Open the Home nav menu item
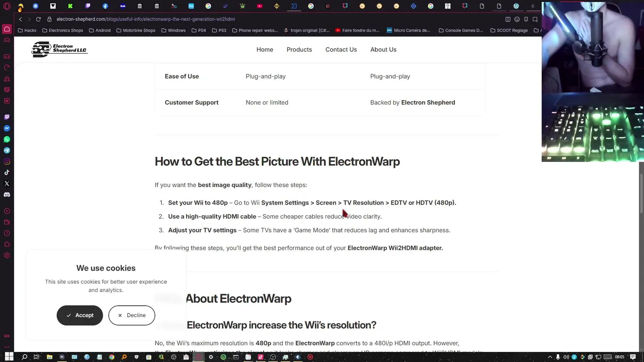644x362 pixels. point(265,49)
